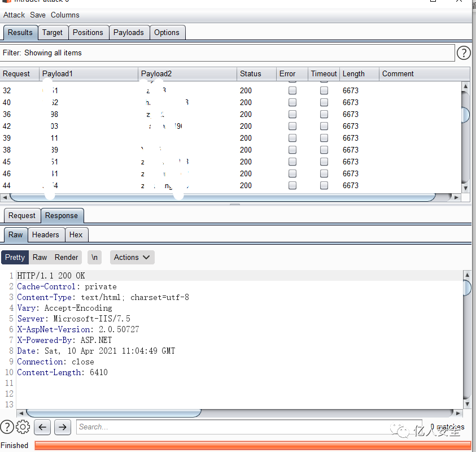
Task: Show the Request tab
Action: click(x=22, y=216)
